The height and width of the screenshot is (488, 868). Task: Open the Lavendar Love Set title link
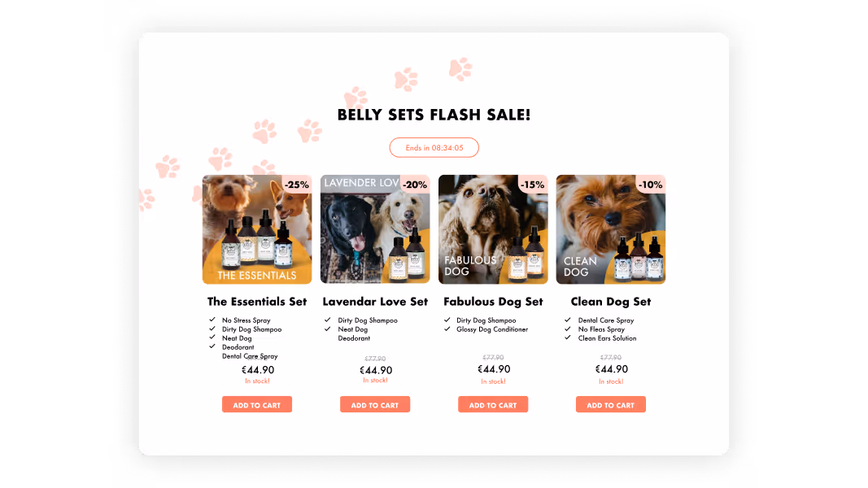click(375, 302)
